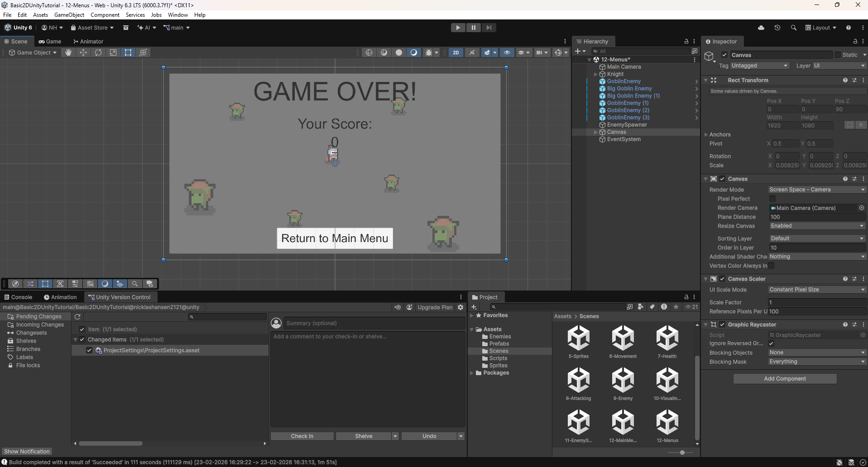Toggle the Pixel Perfect checkbox
Screen dimensions: 868x467
[772, 199]
